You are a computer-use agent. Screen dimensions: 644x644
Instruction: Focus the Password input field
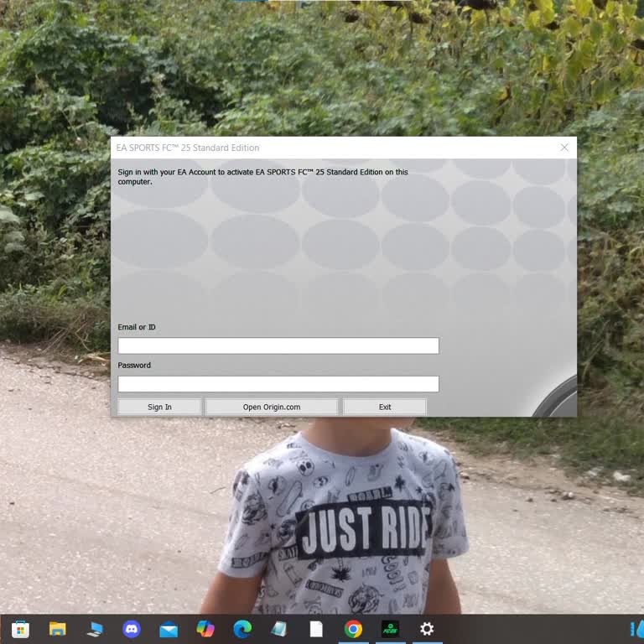(x=278, y=383)
